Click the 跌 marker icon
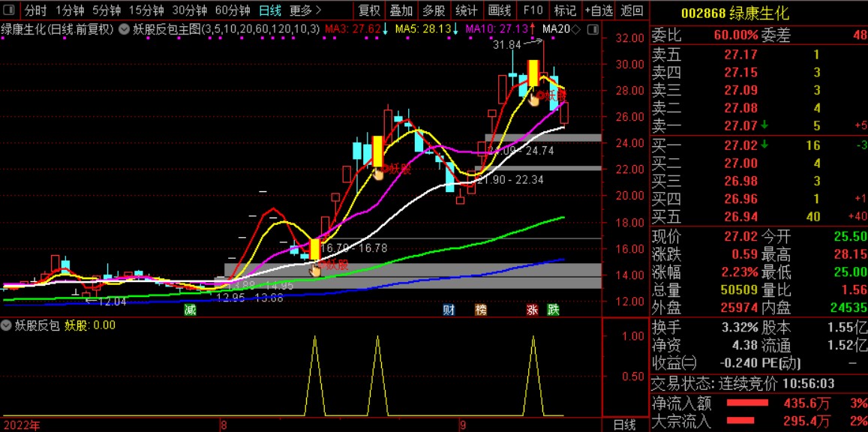 [x=553, y=310]
